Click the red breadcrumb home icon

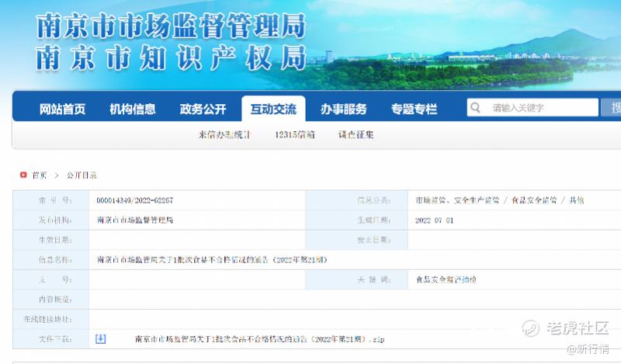tap(23, 175)
